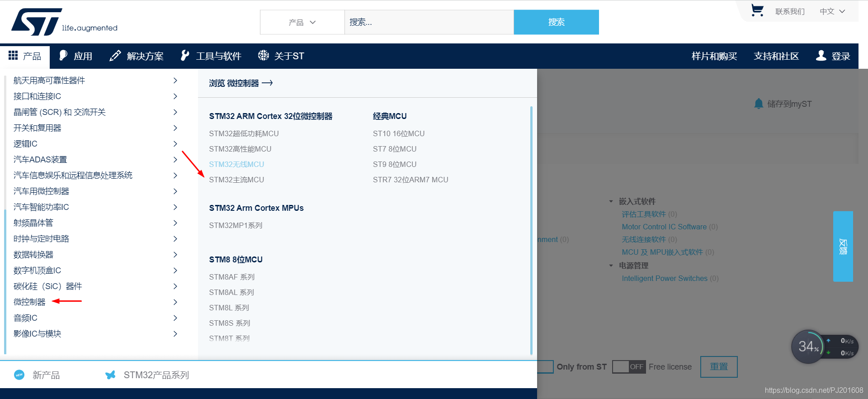The width and height of the screenshot is (868, 399).
Task: Expand 接口和连接IC submenu arrow
Action: pyautogui.click(x=175, y=96)
